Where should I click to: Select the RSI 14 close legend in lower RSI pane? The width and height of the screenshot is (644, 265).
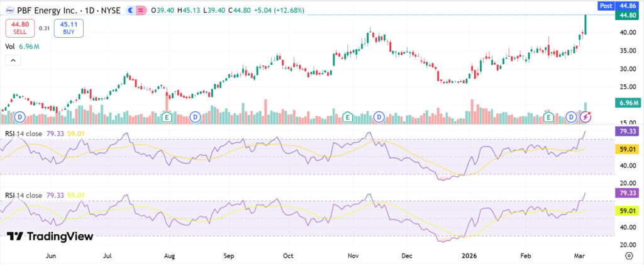pos(23,195)
